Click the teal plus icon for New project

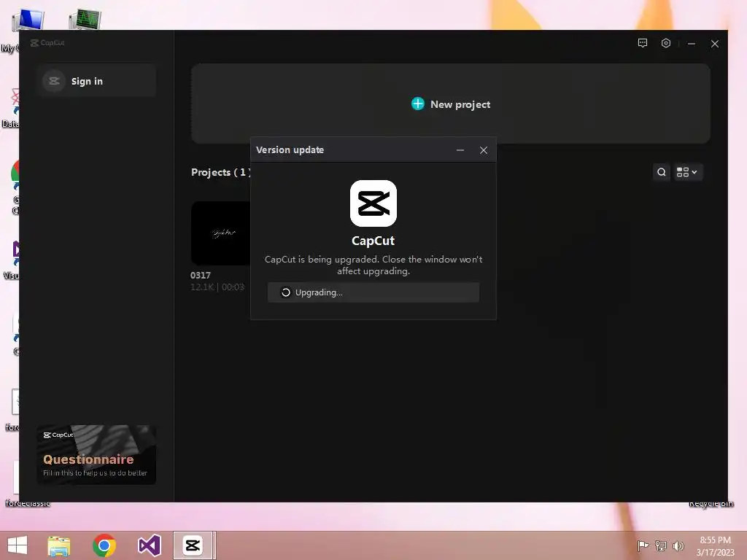(418, 104)
